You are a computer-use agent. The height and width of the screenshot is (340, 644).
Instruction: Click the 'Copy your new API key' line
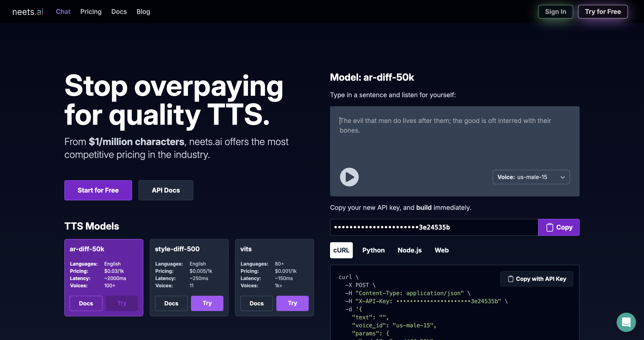pos(400,207)
